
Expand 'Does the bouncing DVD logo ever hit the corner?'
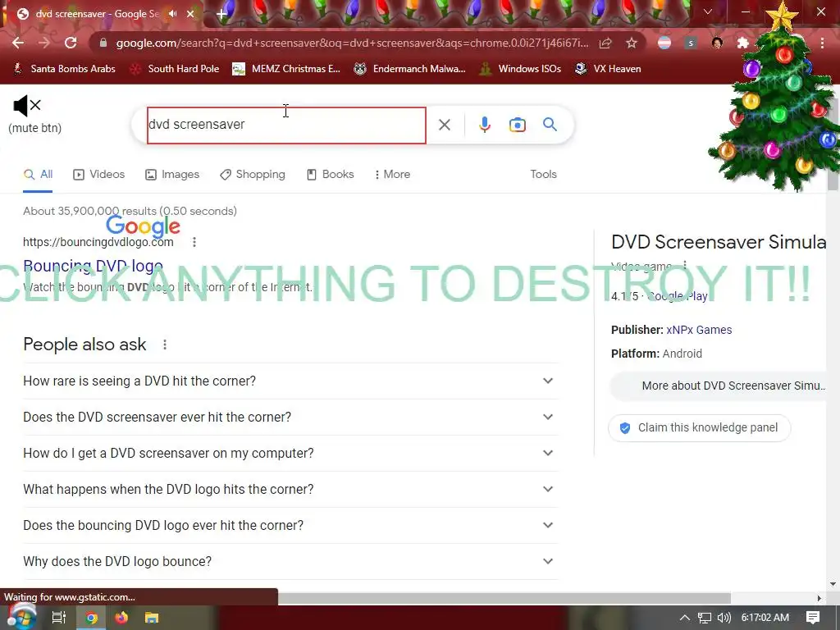290,526
